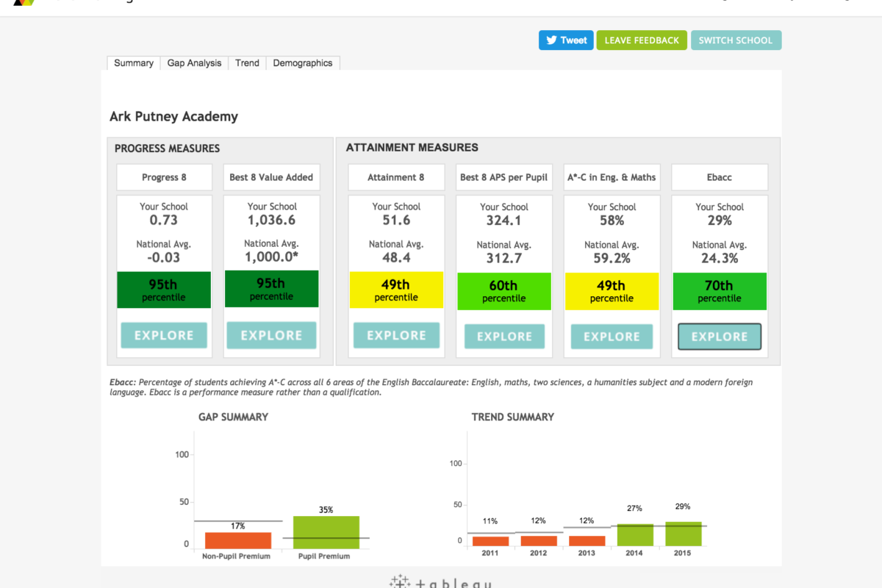The width and height of the screenshot is (882, 588).
Task: Open the Trend tab
Action: (x=247, y=63)
